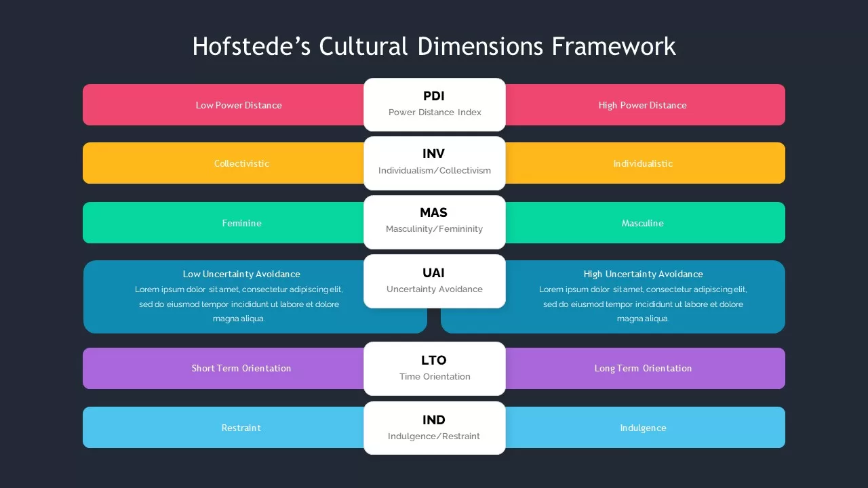Click the High Power Distance label
Image resolution: width=868 pixels, height=488 pixels.
click(x=642, y=105)
